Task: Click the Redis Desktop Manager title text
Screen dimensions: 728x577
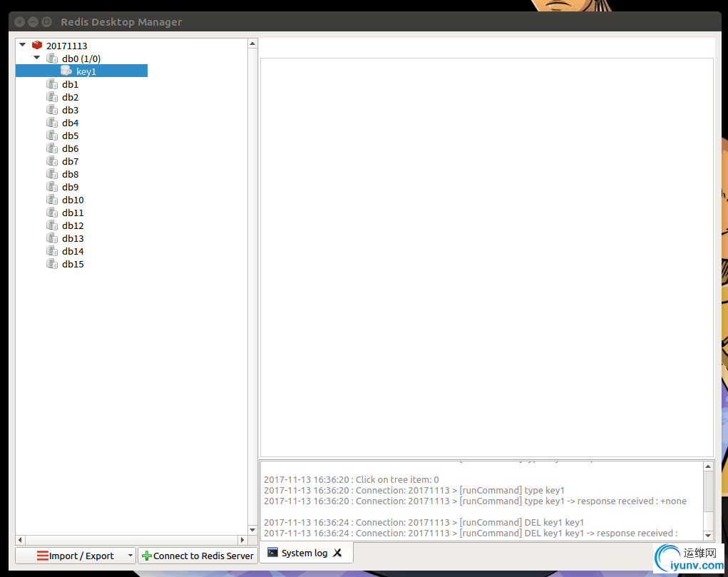Action: point(121,22)
